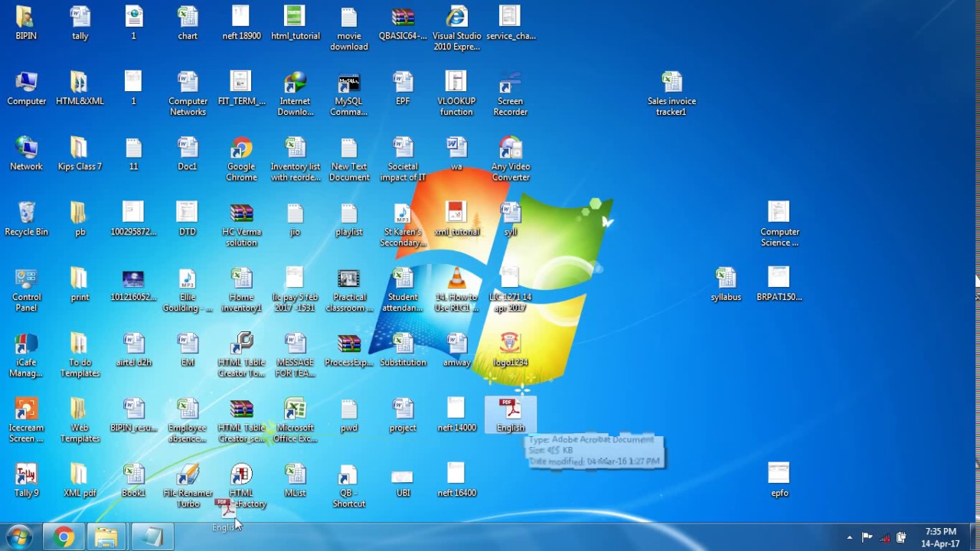
Task: Select the Computer desktop icon
Action: pos(26,82)
